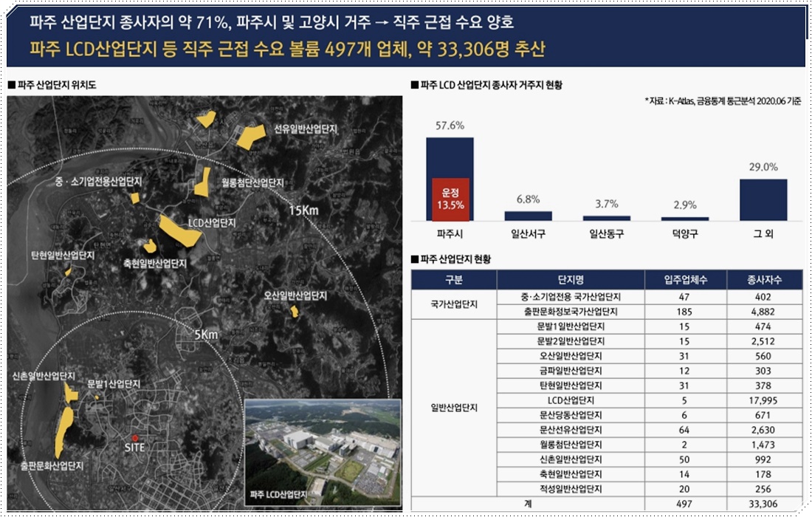Click the 적성일반산업단지 table cell
Viewport: 812px width, 517px height.
(x=571, y=488)
